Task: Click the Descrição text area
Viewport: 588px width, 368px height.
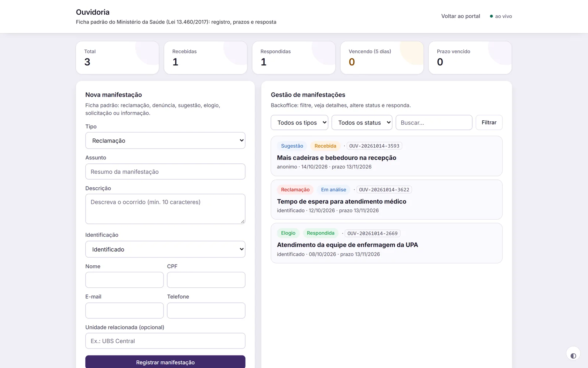Action: coord(165,209)
